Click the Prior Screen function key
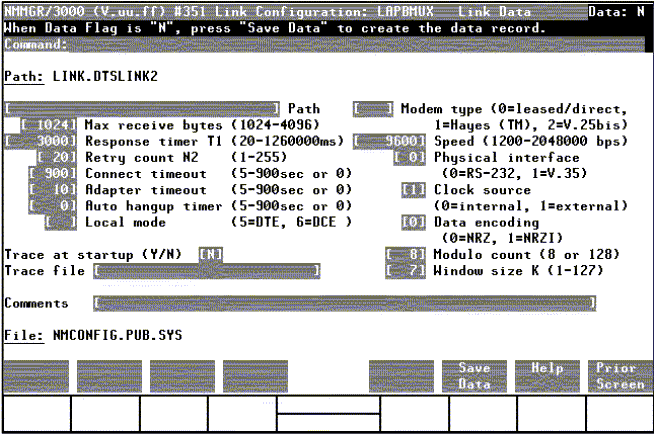654x434 pixels. [x=620, y=376]
